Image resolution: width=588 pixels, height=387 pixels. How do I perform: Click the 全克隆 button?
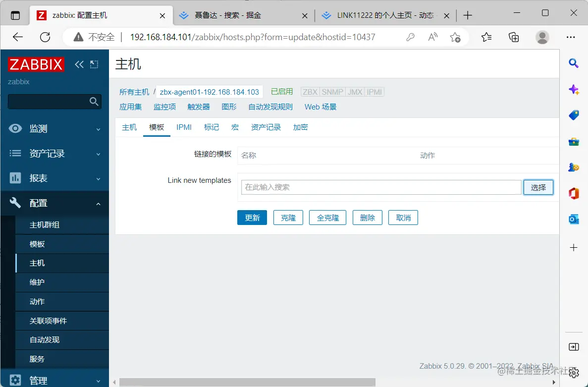tap(328, 218)
